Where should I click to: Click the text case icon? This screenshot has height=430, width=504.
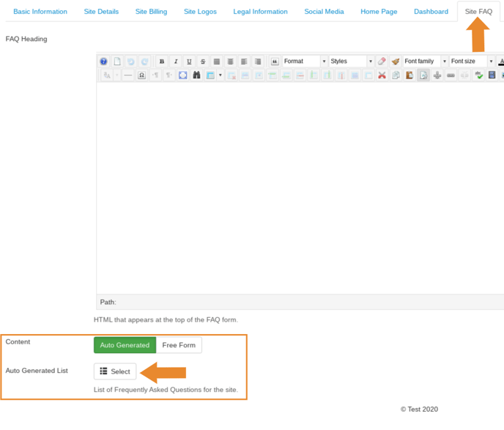coord(107,75)
